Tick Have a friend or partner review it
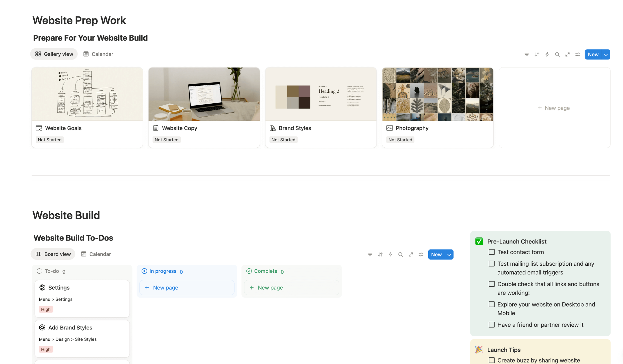The width and height of the screenshot is (623, 364). coord(491,325)
